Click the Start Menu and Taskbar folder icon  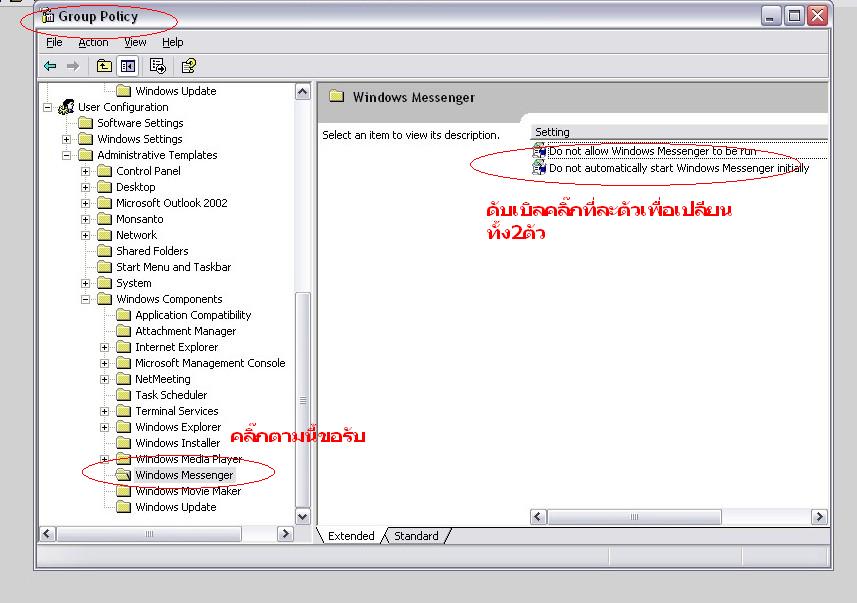(104, 267)
